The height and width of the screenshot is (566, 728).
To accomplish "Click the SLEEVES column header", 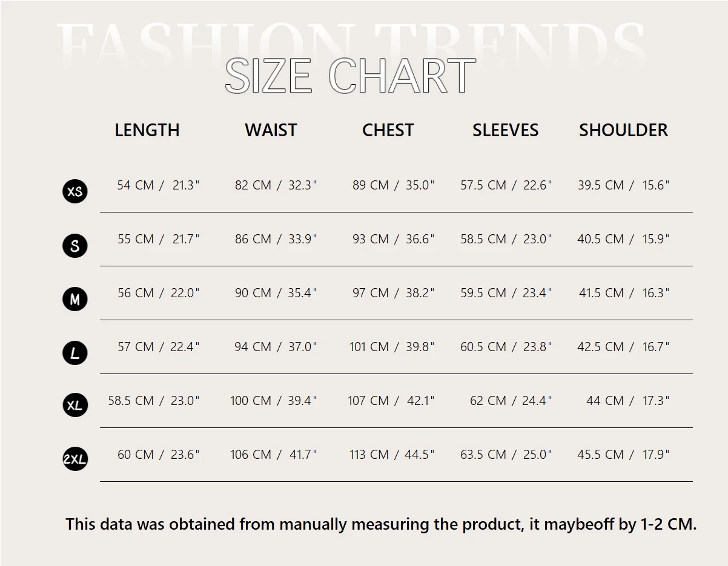I will (x=505, y=130).
